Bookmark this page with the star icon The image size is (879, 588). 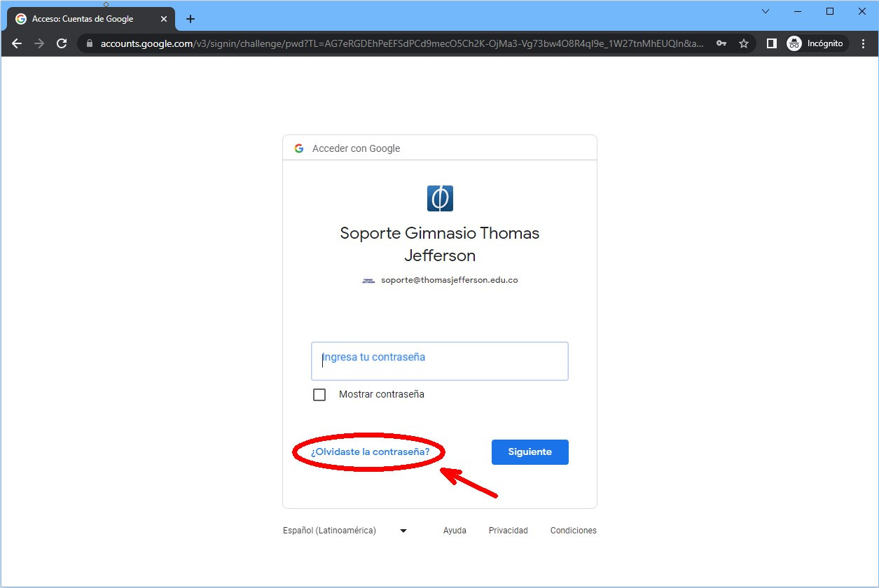coord(744,43)
